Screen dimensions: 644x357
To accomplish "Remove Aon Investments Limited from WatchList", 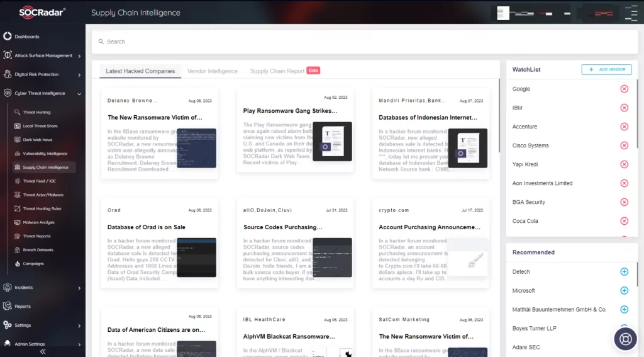I will tap(624, 183).
